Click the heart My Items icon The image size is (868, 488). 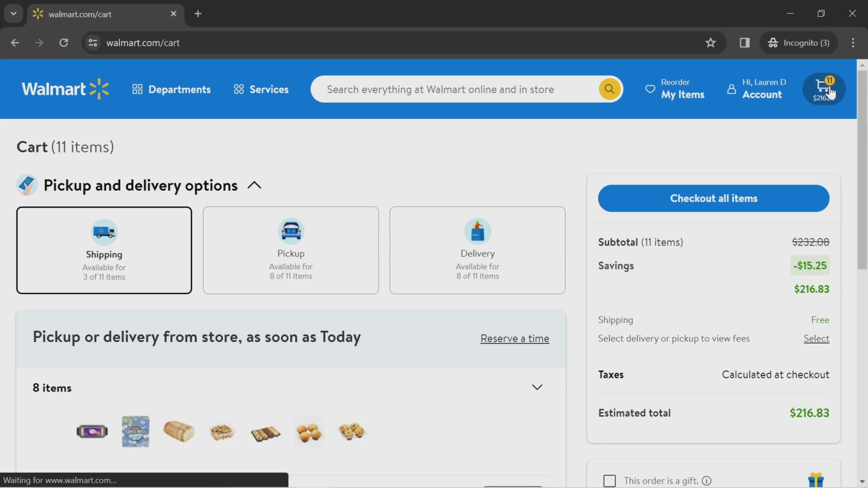(650, 89)
